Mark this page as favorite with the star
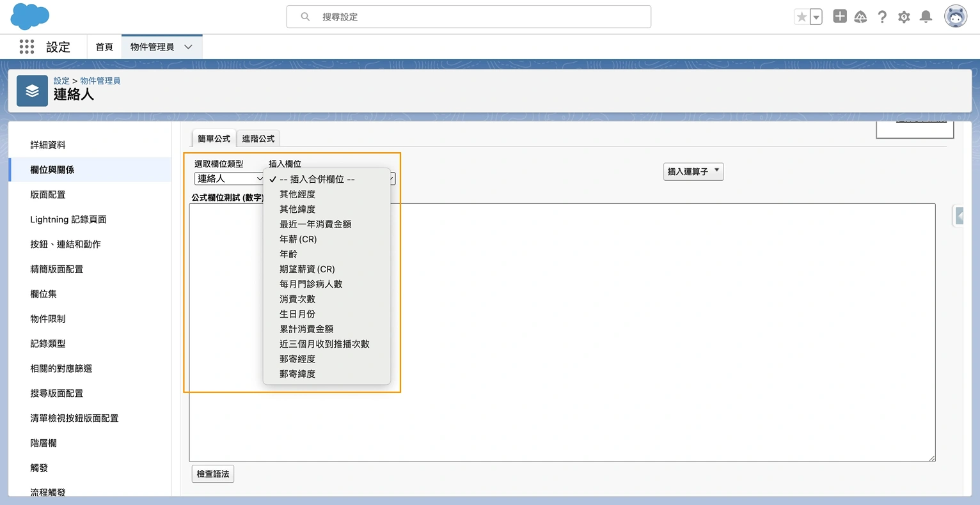 click(802, 16)
